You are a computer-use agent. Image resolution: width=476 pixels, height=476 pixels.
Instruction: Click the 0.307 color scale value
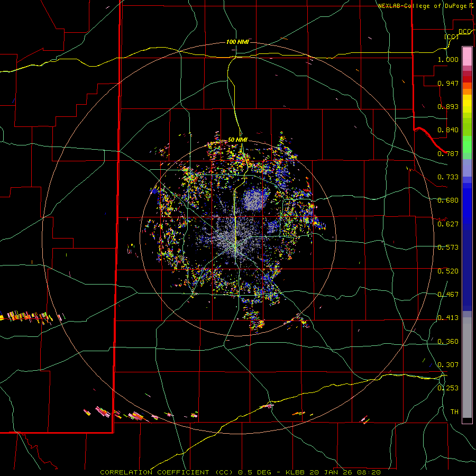(448, 365)
